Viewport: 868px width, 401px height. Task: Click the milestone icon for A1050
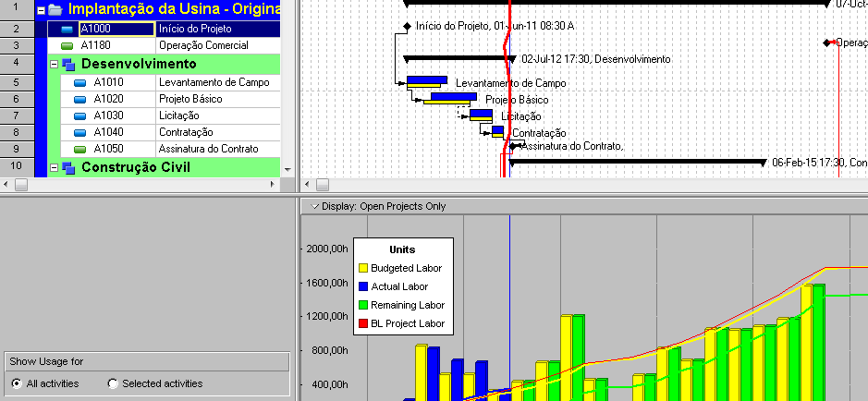(x=80, y=150)
